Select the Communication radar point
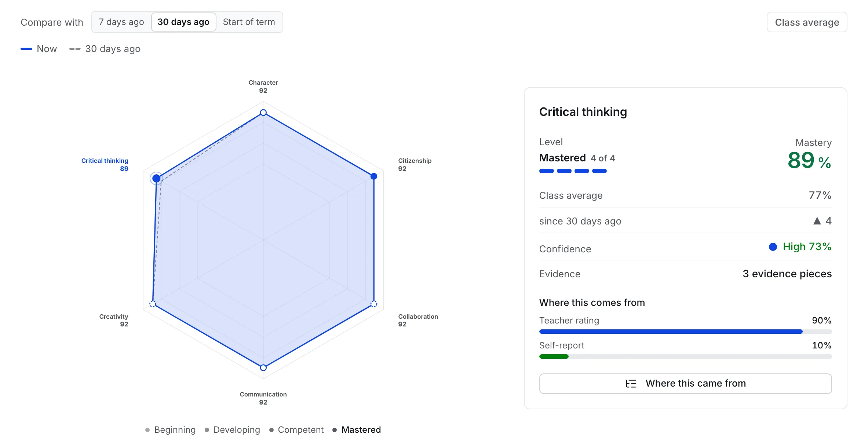Viewport: 868px width, 446px height. (x=263, y=368)
